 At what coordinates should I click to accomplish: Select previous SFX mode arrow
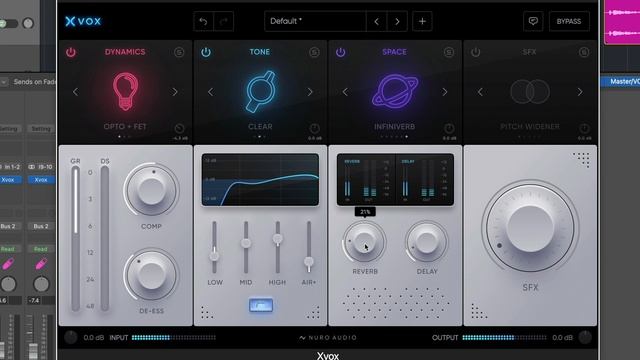(x=480, y=92)
